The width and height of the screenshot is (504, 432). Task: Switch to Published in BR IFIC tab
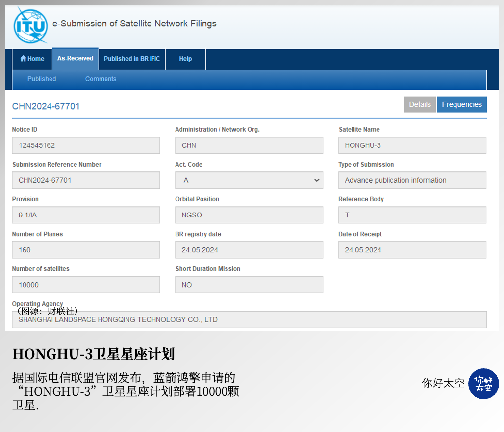coord(132,59)
